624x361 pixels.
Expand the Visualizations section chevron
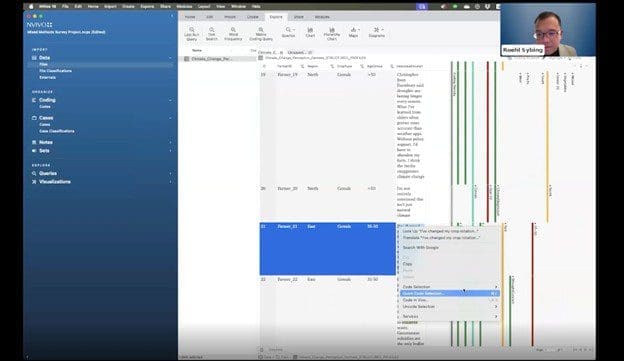(171, 182)
